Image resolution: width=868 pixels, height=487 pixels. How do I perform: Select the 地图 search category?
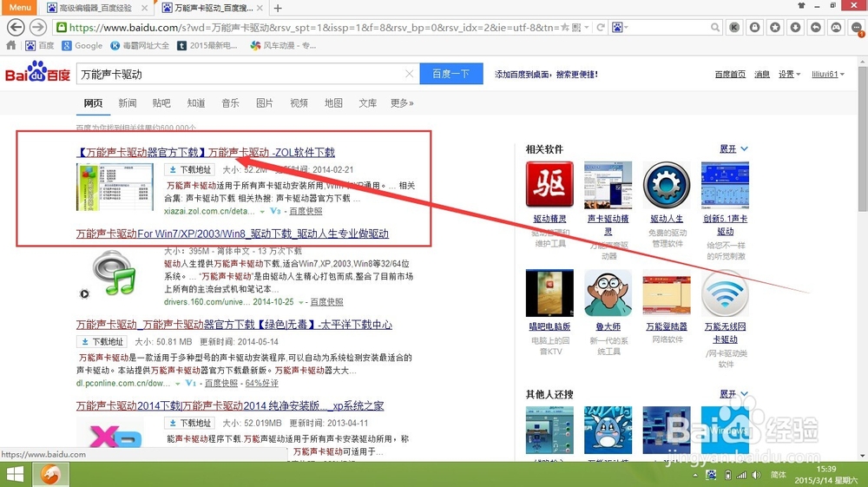tap(333, 103)
